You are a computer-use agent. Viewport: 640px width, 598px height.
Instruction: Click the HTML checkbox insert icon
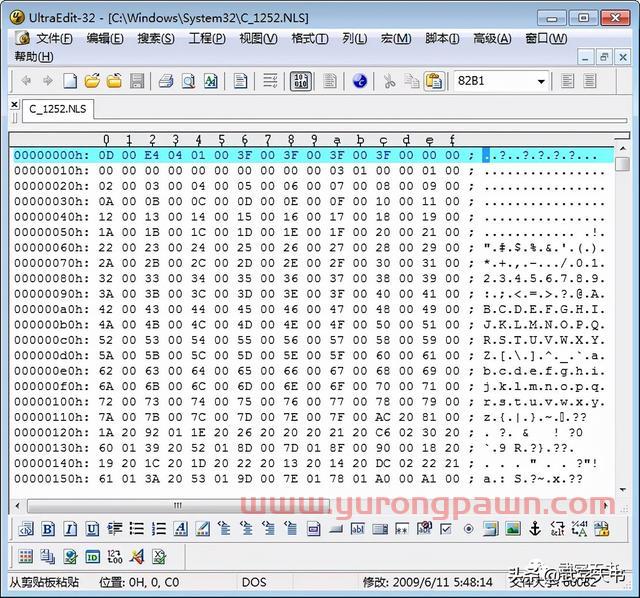(446, 529)
